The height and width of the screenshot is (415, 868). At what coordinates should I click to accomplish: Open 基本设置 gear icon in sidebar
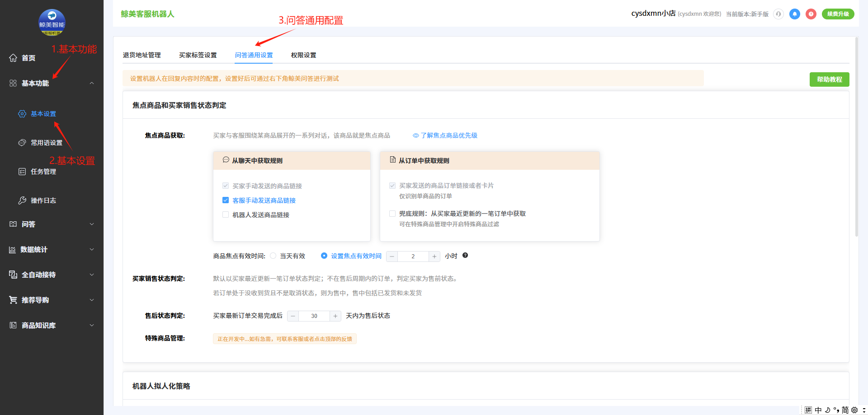[22, 114]
